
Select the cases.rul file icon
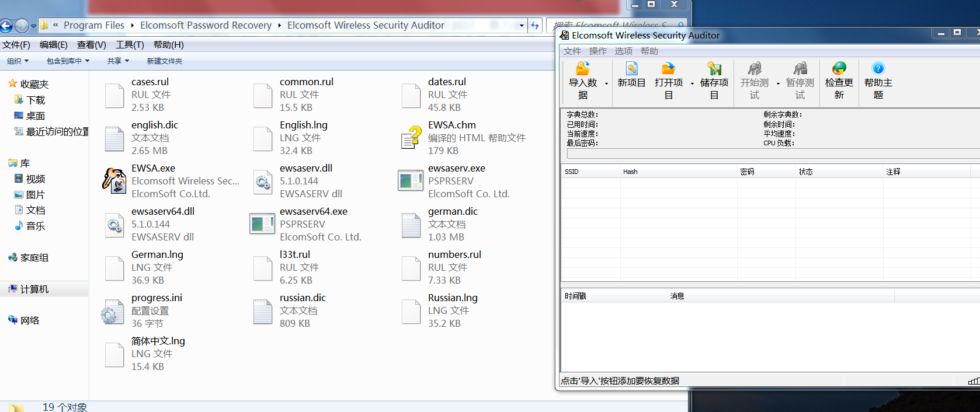(114, 95)
